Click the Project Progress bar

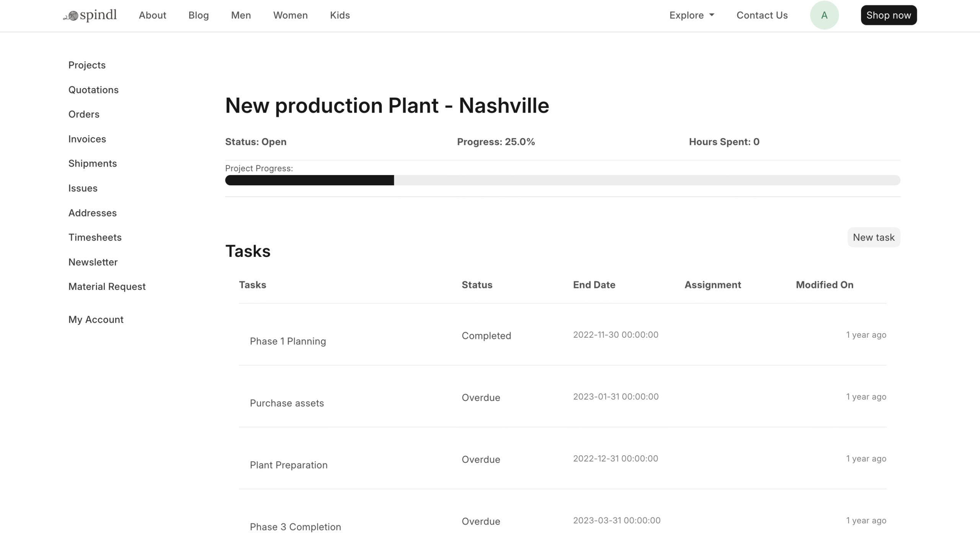point(563,180)
